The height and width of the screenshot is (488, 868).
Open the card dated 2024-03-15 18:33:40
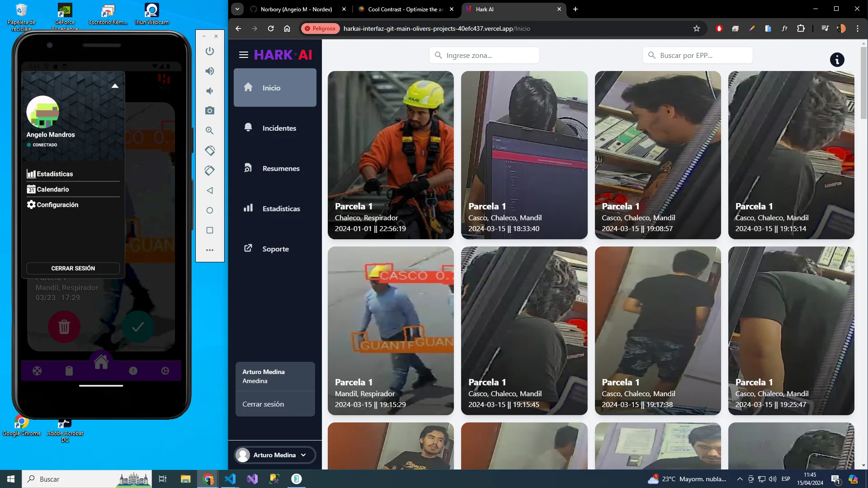(x=524, y=155)
